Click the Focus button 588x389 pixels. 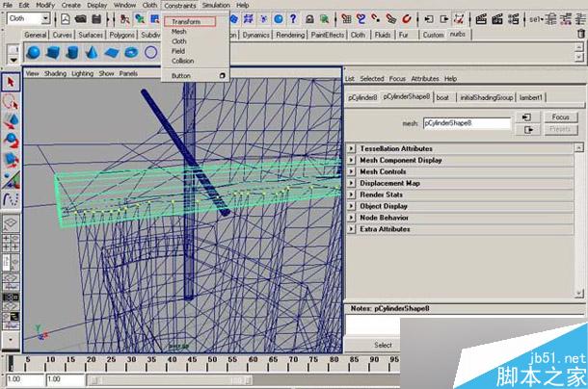(x=561, y=117)
